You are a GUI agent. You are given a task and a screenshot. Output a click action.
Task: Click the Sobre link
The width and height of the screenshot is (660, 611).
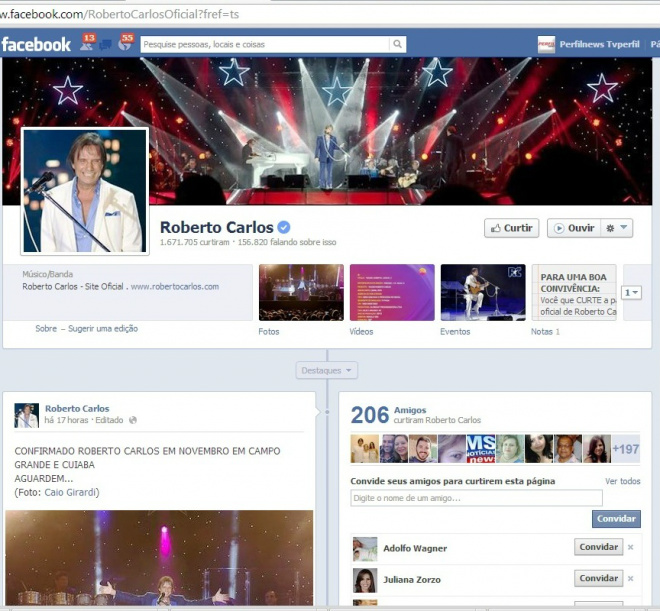[46, 329]
